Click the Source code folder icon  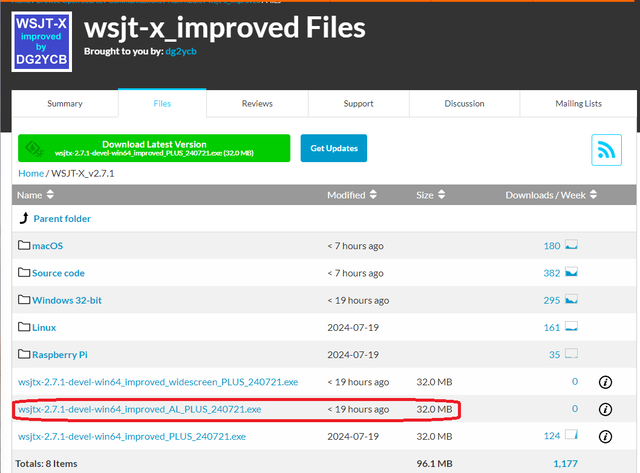click(24, 272)
